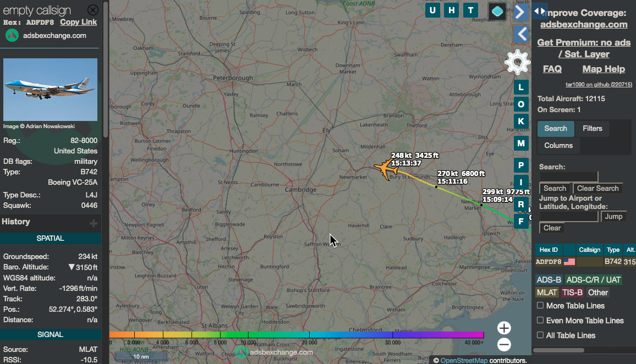Viewport: 636px width, 364px height.
Task: Open tar1090 on github link
Action: click(599, 85)
